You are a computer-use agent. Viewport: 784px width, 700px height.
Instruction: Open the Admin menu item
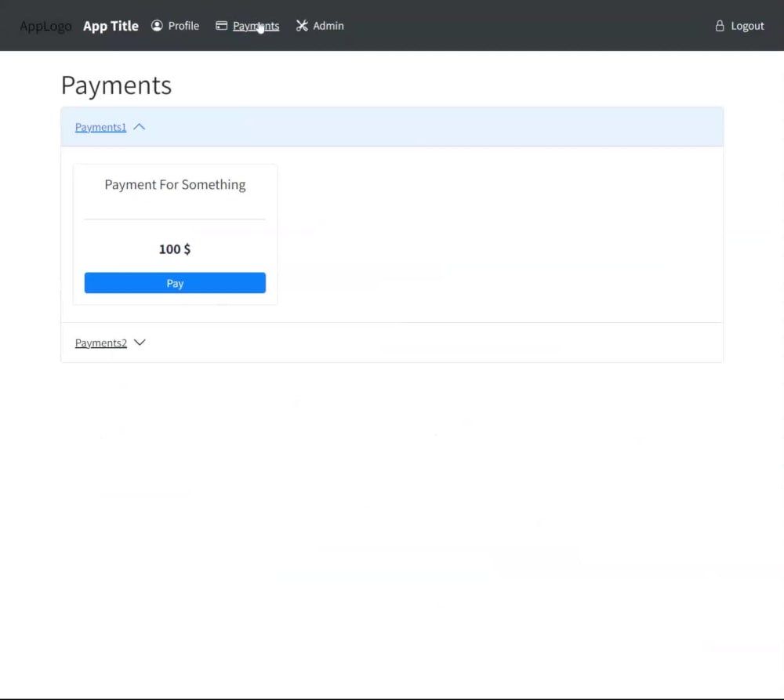click(328, 26)
